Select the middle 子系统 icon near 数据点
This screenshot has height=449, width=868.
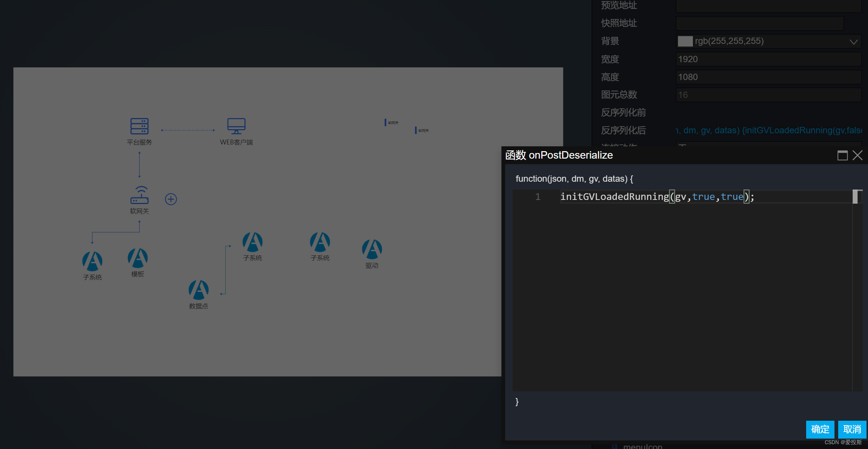click(x=252, y=243)
